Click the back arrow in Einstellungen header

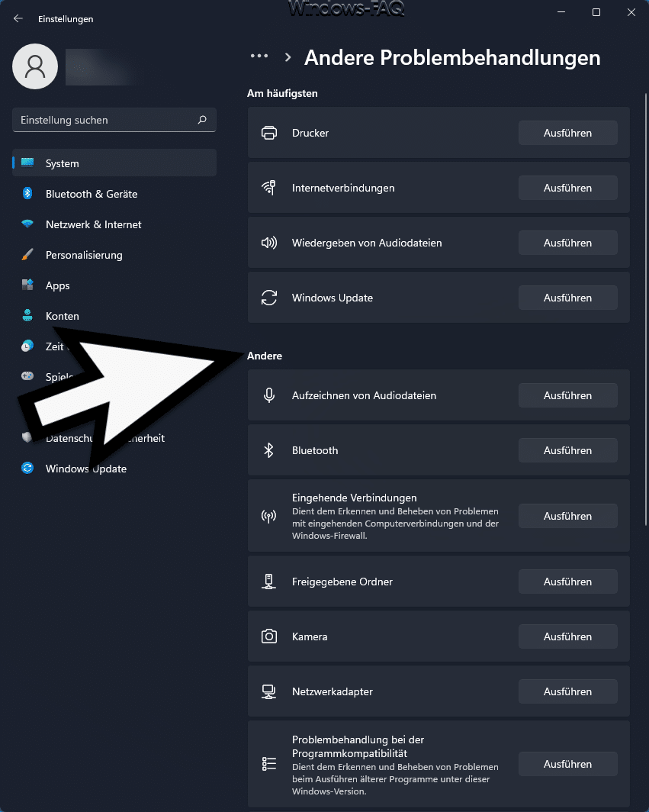18,18
